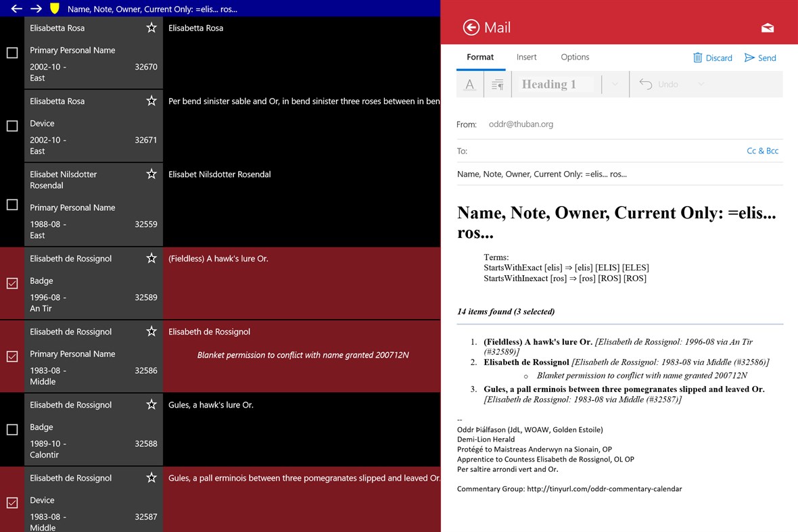
Task: Click the envelope icon in Mail header
Action: (x=768, y=28)
